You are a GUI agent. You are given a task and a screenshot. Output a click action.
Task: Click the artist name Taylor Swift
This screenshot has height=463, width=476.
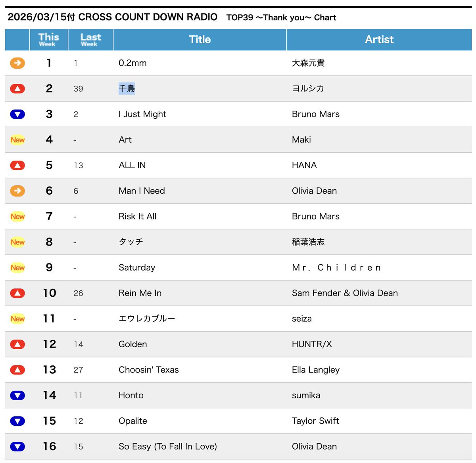point(316,421)
